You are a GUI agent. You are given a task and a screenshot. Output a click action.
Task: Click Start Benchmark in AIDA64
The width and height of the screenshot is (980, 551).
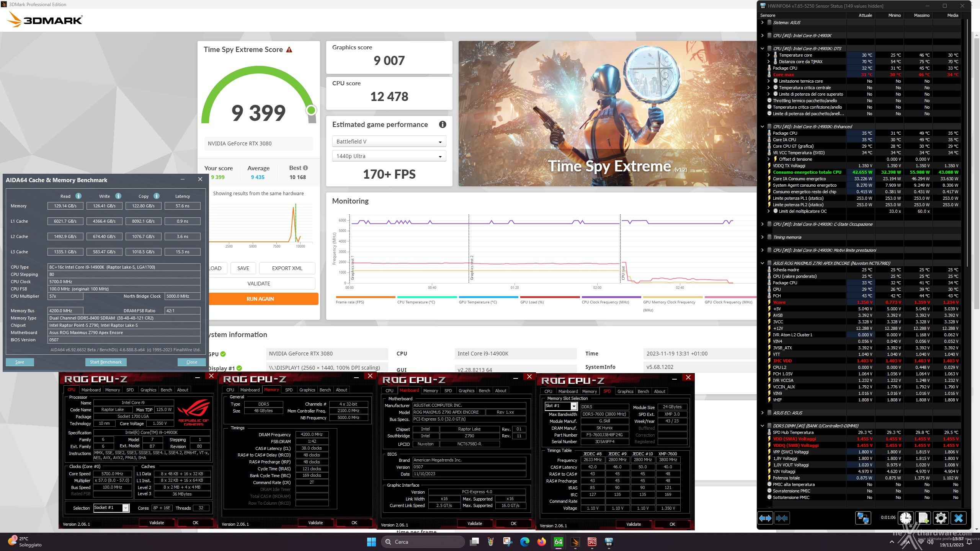tap(106, 362)
